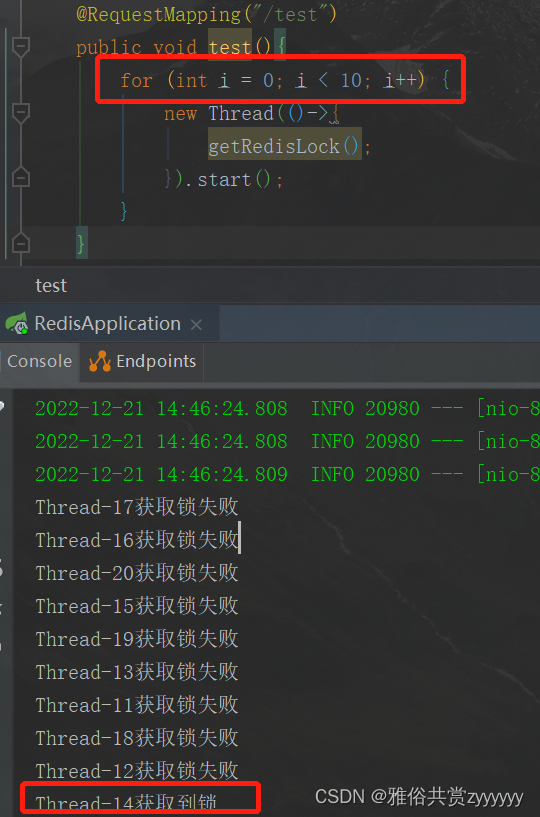Click the Thread-20 log line
Image resolution: width=540 pixels, height=817 pixels.
pyautogui.click(x=137, y=573)
